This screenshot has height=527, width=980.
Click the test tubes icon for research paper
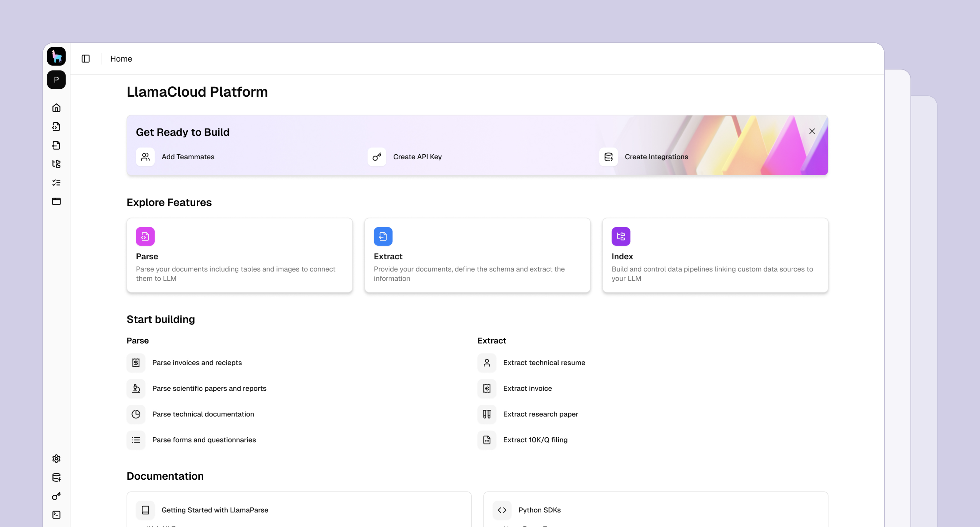pyautogui.click(x=487, y=414)
